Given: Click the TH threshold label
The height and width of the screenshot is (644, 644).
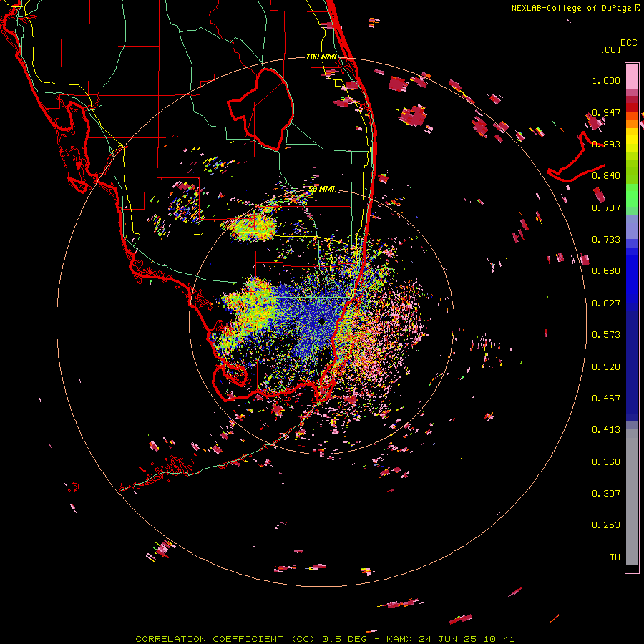Looking at the screenshot, I should pos(615,557).
